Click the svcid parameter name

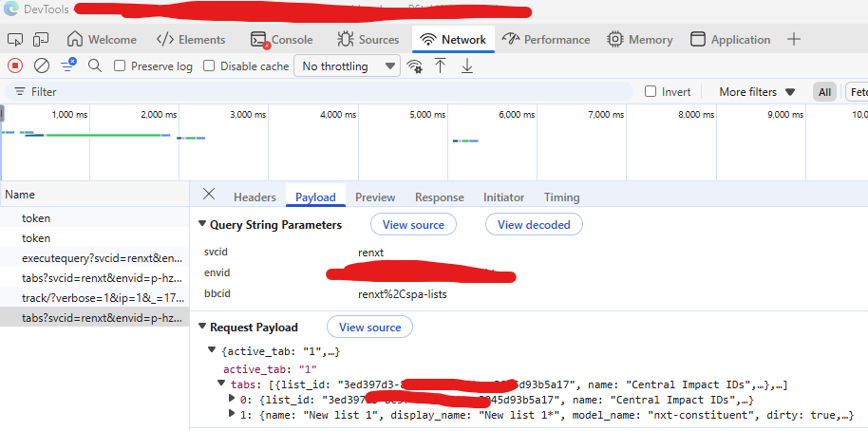point(216,252)
